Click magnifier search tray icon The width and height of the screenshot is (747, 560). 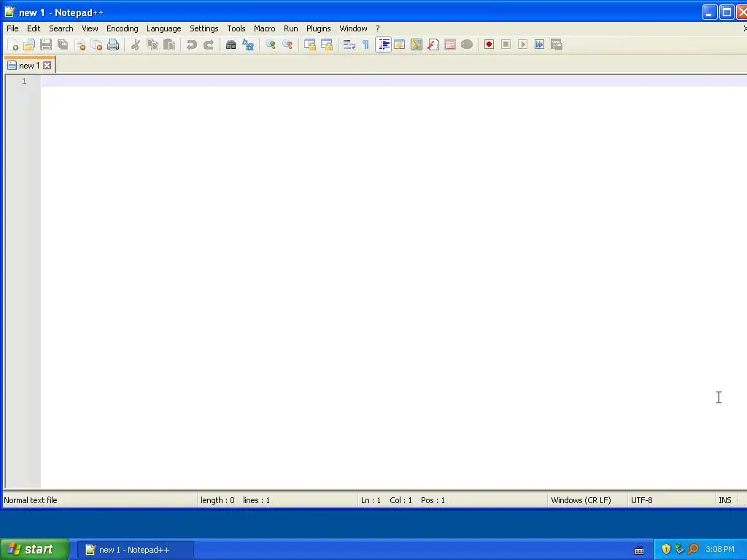click(x=693, y=550)
